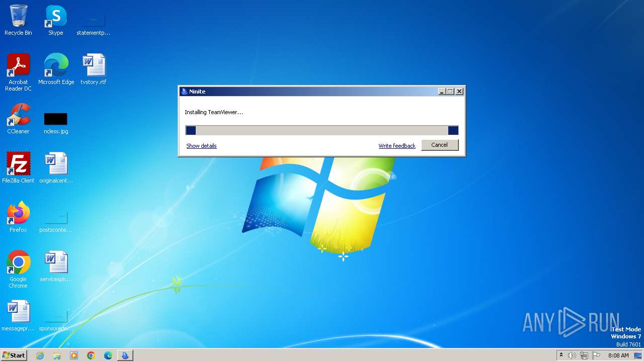Launch Google Chrome desktop shortcut

click(18, 269)
